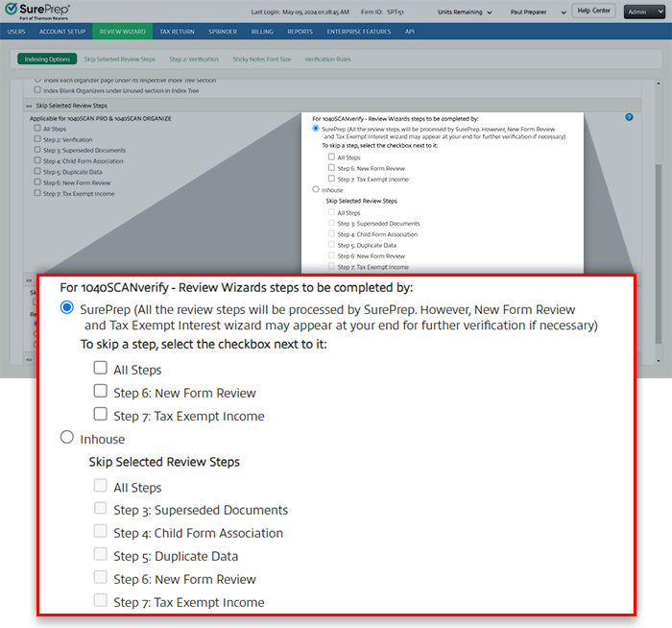
Task: Open the Sticky Notes Font Size link
Action: coord(260,59)
